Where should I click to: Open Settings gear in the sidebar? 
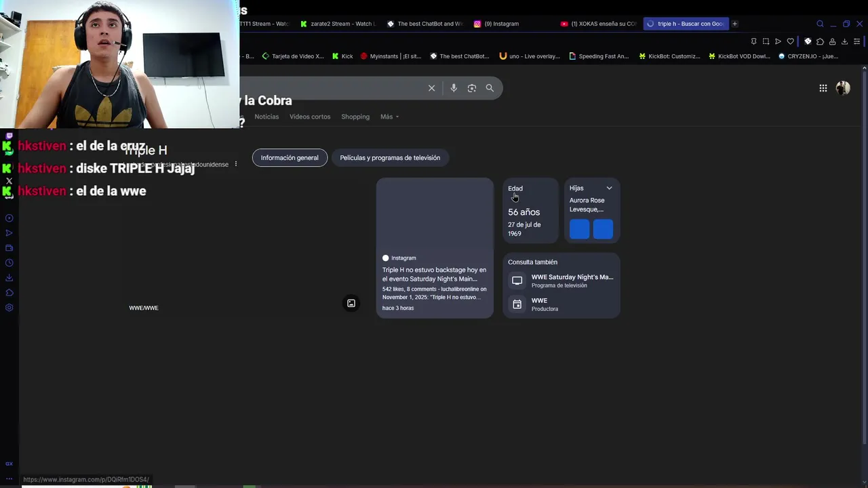click(x=9, y=308)
